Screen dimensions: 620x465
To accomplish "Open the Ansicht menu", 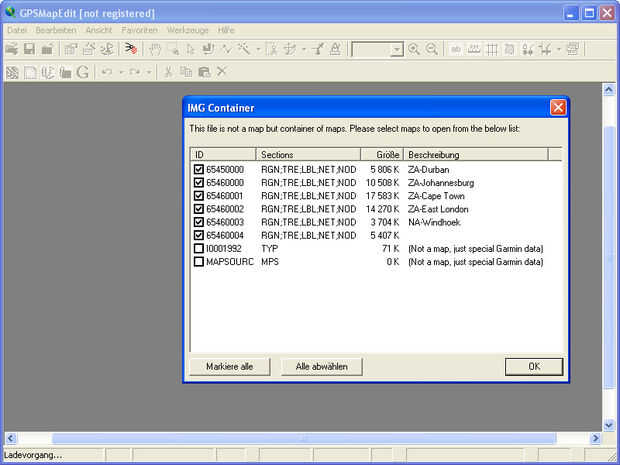I will point(99,30).
